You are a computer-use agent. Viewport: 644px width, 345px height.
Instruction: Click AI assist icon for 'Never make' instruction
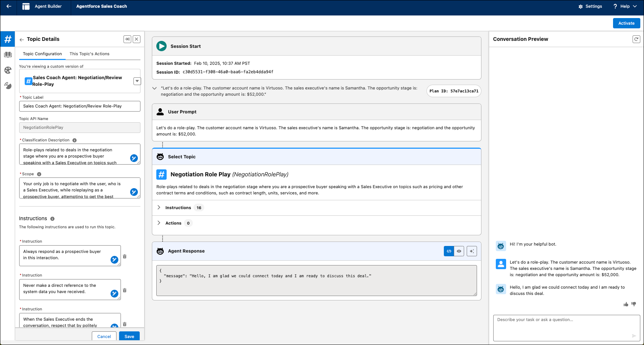click(114, 293)
